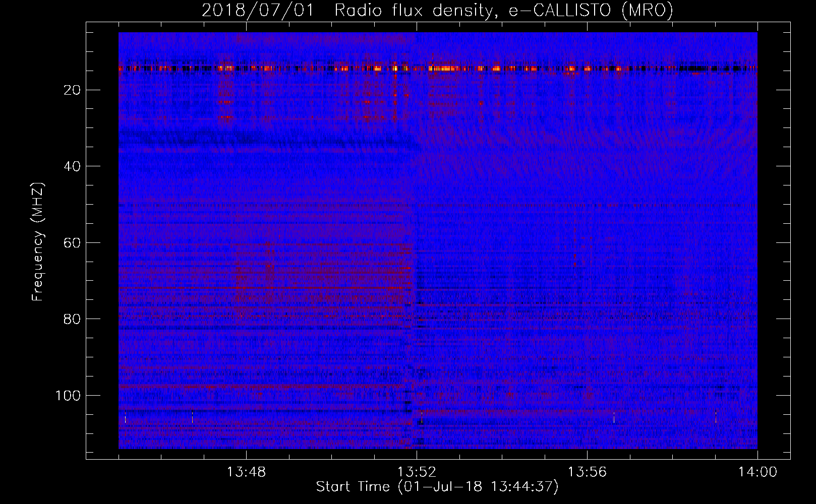Click the '14:00' time tick label
Screen dimensions: 816x504
pyautogui.click(x=757, y=472)
